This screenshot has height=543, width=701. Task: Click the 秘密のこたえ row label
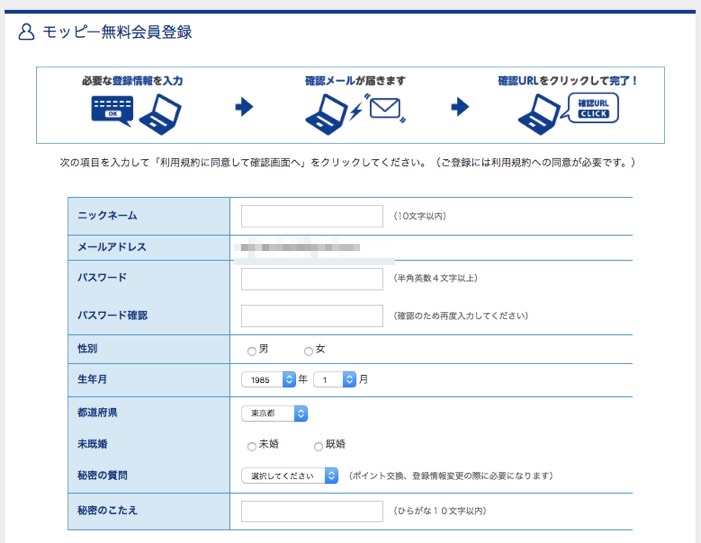(x=107, y=510)
